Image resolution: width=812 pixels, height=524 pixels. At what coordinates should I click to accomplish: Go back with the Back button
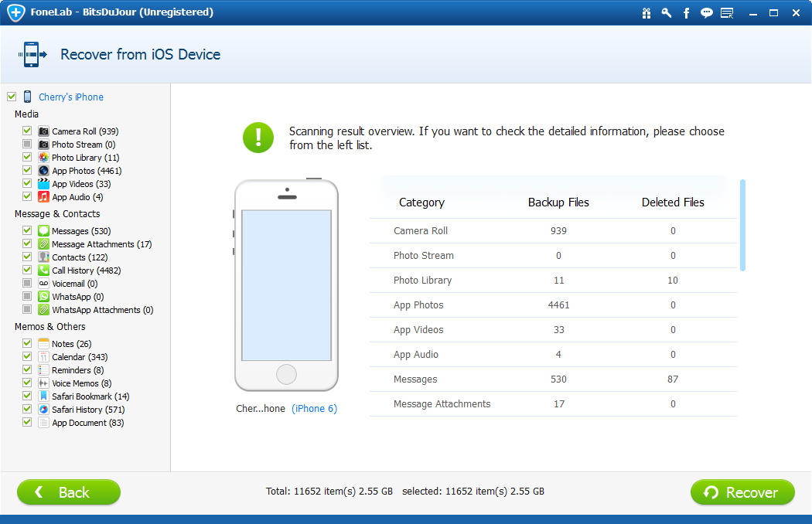click(69, 492)
